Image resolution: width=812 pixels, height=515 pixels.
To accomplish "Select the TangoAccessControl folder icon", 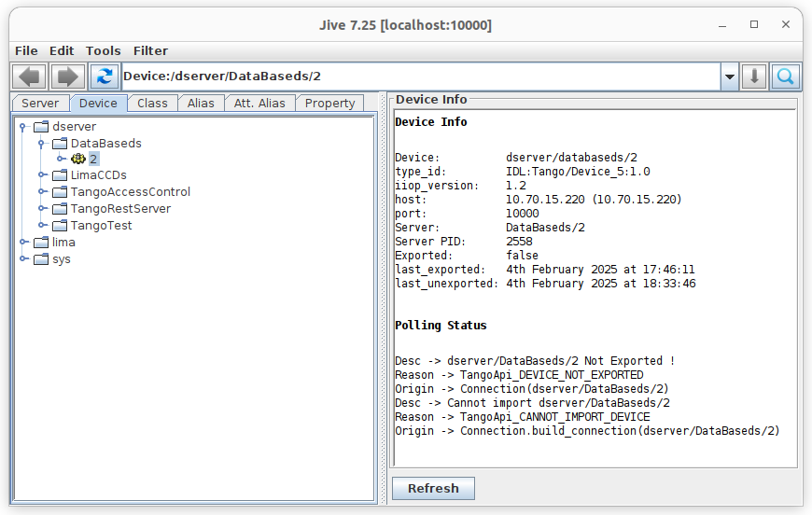I will (60, 192).
